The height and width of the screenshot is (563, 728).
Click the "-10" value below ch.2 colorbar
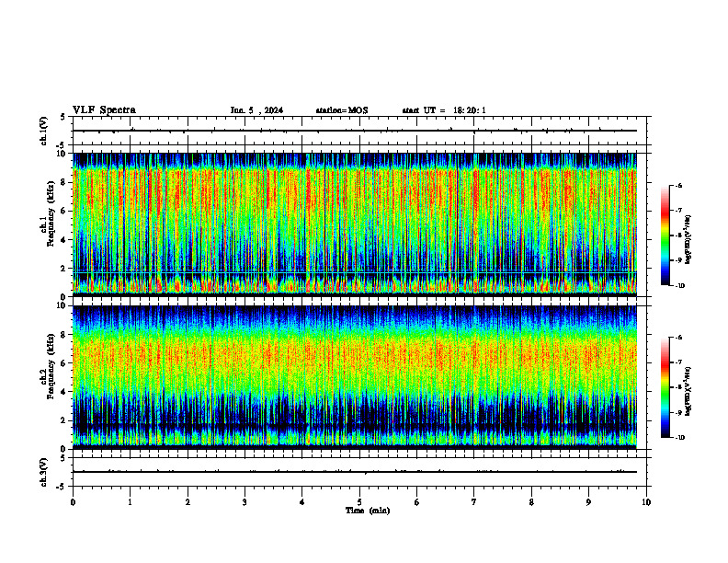click(679, 438)
